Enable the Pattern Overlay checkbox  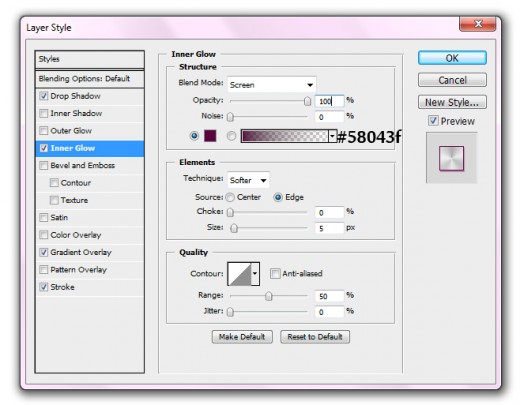click(44, 269)
